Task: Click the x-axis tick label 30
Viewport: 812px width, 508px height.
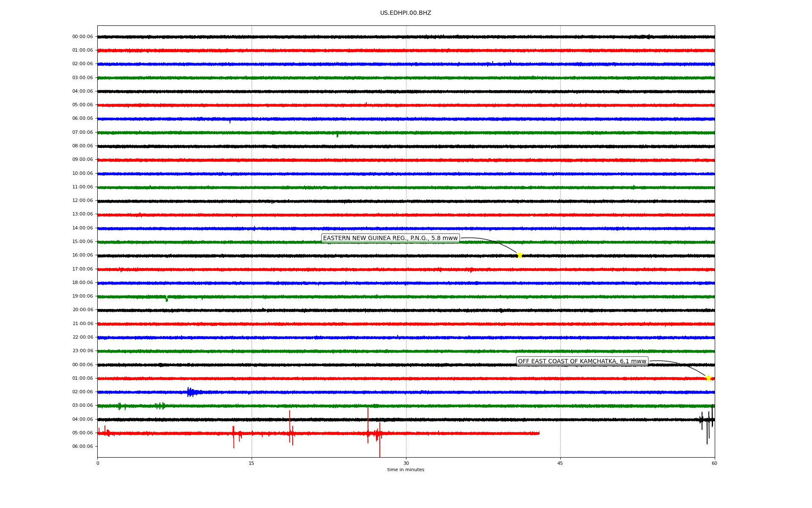Action: coord(406,463)
